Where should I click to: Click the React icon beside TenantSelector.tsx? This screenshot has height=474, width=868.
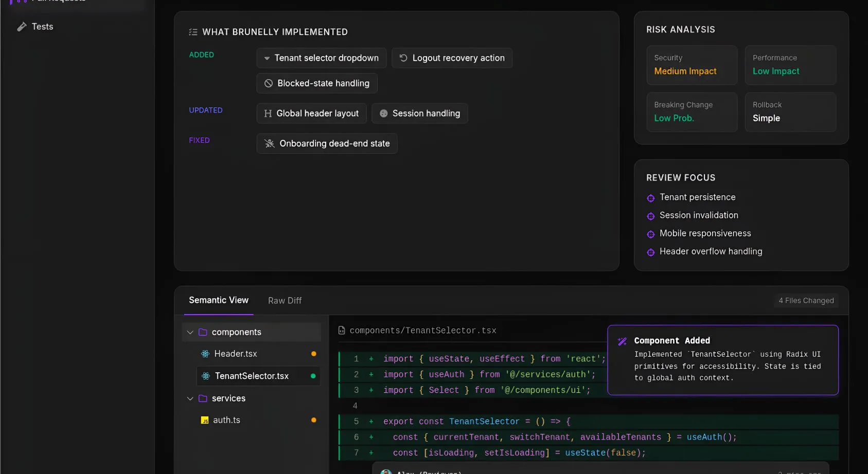pyautogui.click(x=206, y=376)
